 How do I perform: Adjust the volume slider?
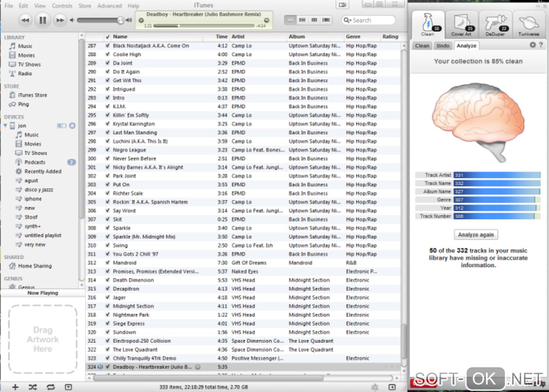click(100, 20)
